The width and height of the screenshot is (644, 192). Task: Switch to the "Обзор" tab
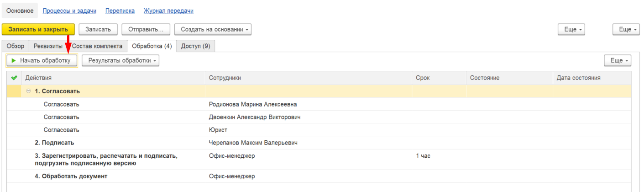(16, 46)
